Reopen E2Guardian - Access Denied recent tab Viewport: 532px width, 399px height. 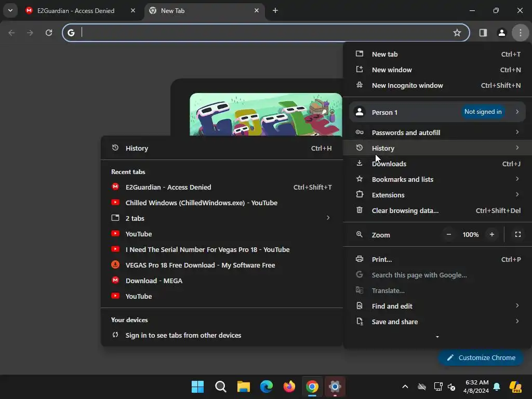pos(221,187)
